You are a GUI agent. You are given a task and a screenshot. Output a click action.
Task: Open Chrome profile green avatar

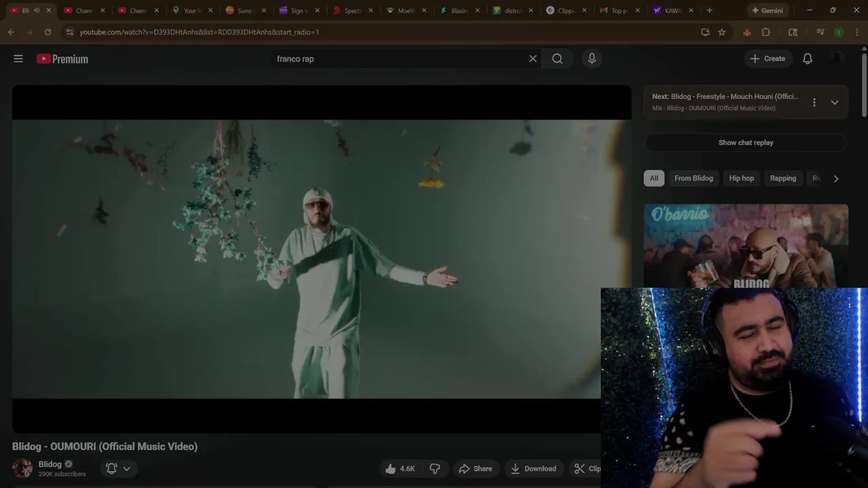pyautogui.click(x=839, y=32)
